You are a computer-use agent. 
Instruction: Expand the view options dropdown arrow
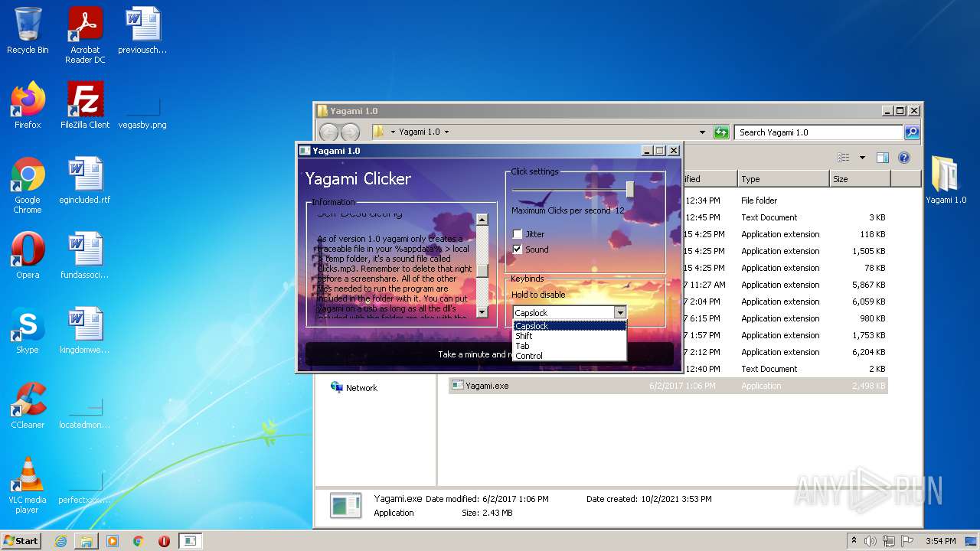click(862, 158)
